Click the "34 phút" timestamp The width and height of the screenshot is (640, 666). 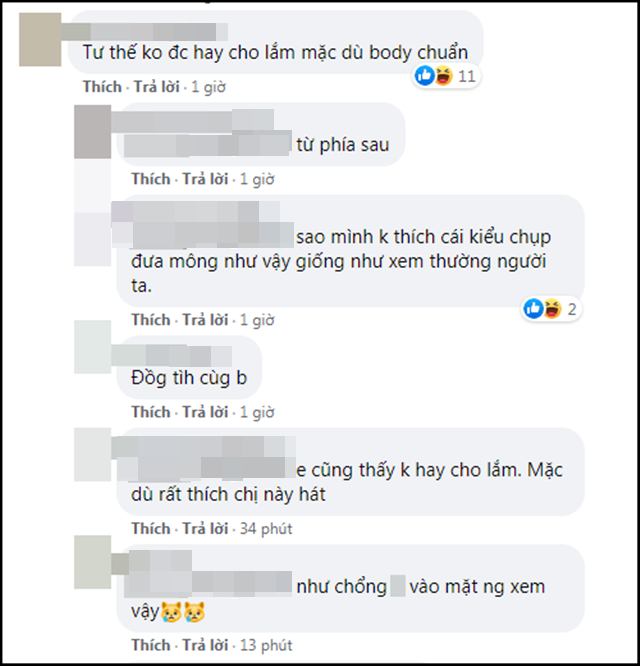(265, 528)
